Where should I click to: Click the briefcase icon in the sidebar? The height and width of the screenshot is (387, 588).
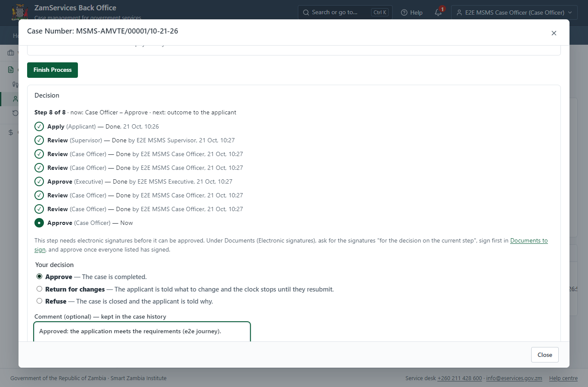(x=11, y=53)
